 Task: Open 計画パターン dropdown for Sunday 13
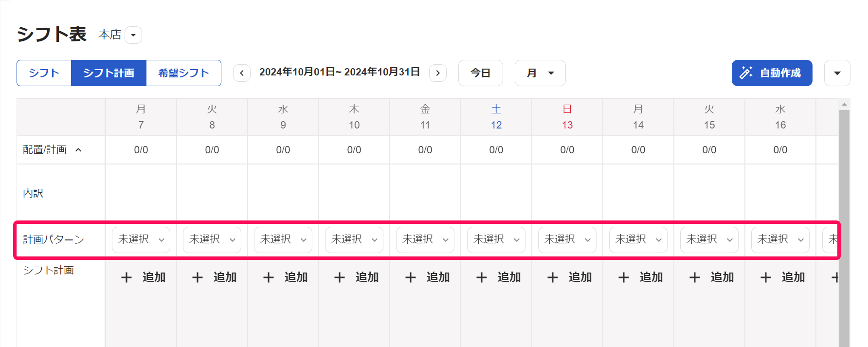(567, 239)
